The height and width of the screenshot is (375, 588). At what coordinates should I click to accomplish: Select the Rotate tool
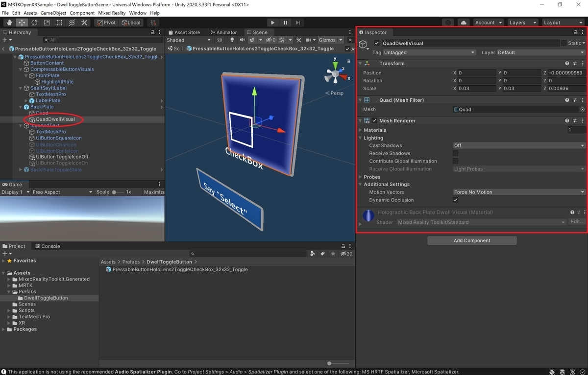click(x=34, y=23)
